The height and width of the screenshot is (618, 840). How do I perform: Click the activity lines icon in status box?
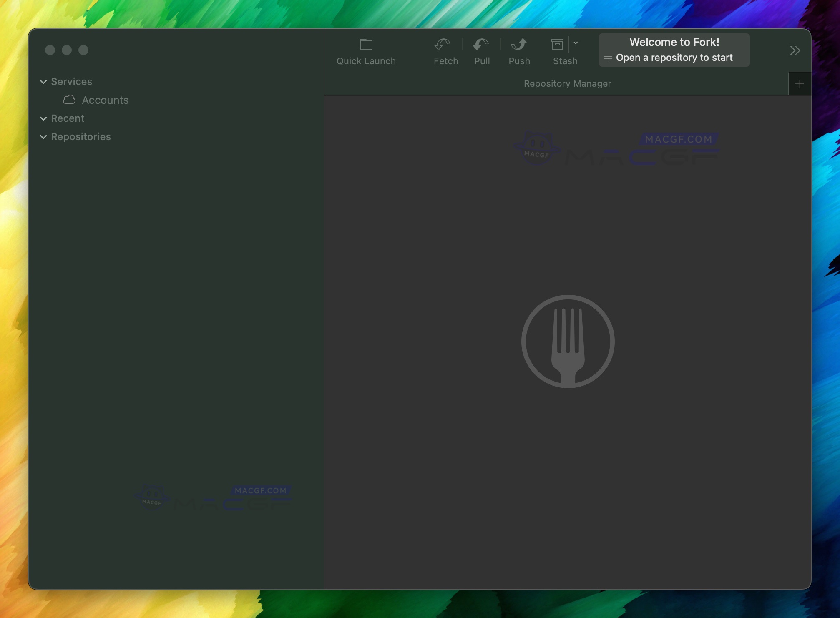pyautogui.click(x=608, y=58)
